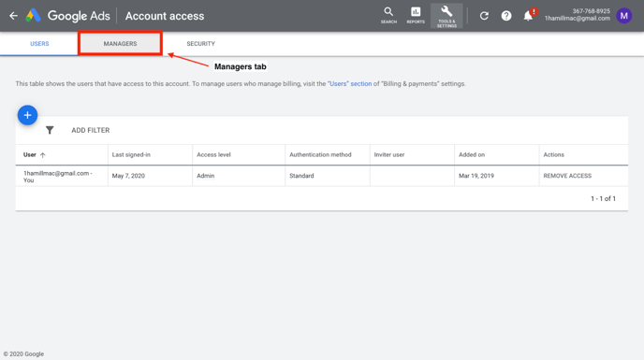
Task: Click the ADD FILTER text
Action: 91,130
